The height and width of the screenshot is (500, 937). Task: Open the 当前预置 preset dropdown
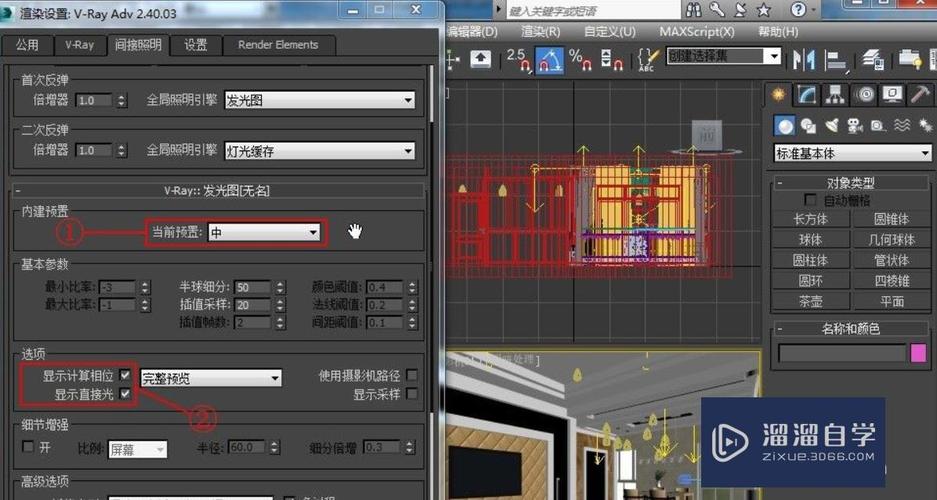click(x=264, y=233)
